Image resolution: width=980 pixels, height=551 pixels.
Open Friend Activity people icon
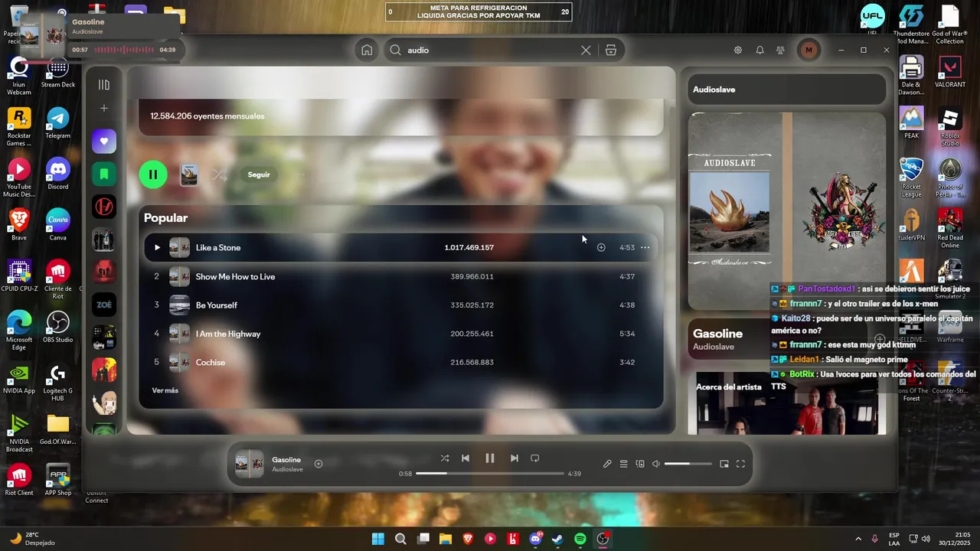click(780, 50)
